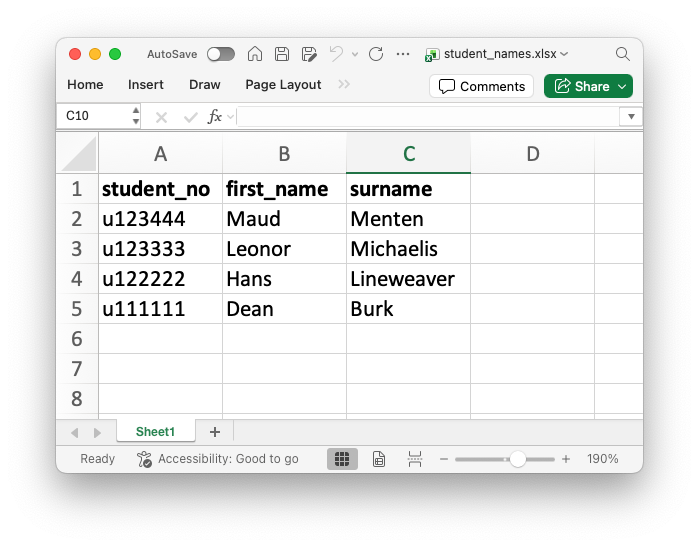Click the zoom out minus icon
The image size is (699, 547).
coord(444,459)
